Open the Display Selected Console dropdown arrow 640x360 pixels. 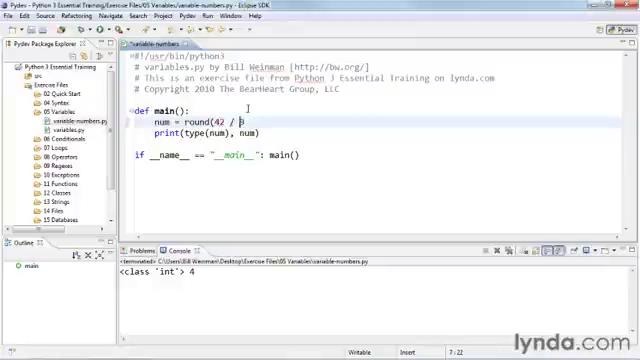595,251
